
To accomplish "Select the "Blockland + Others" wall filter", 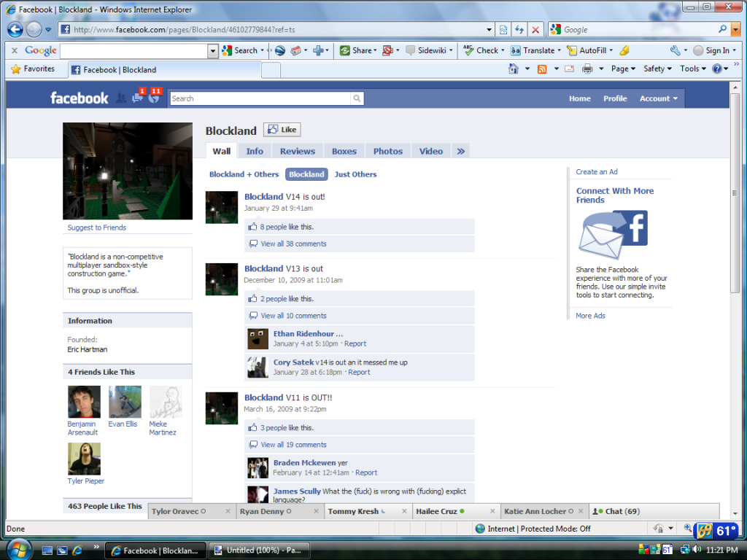I will [x=244, y=174].
